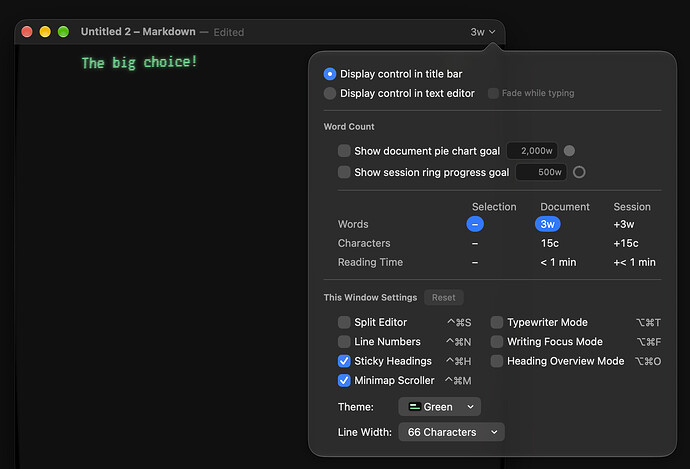This screenshot has height=469, width=690.
Task: Click the Selection column header
Action: (x=494, y=207)
